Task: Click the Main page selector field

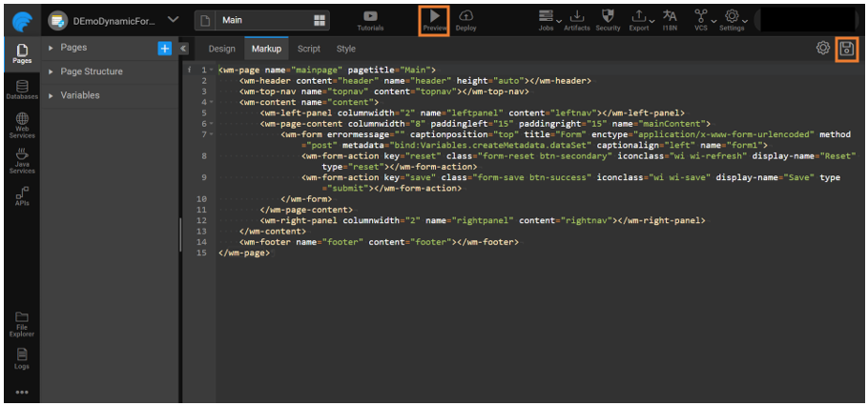Action: [262, 20]
